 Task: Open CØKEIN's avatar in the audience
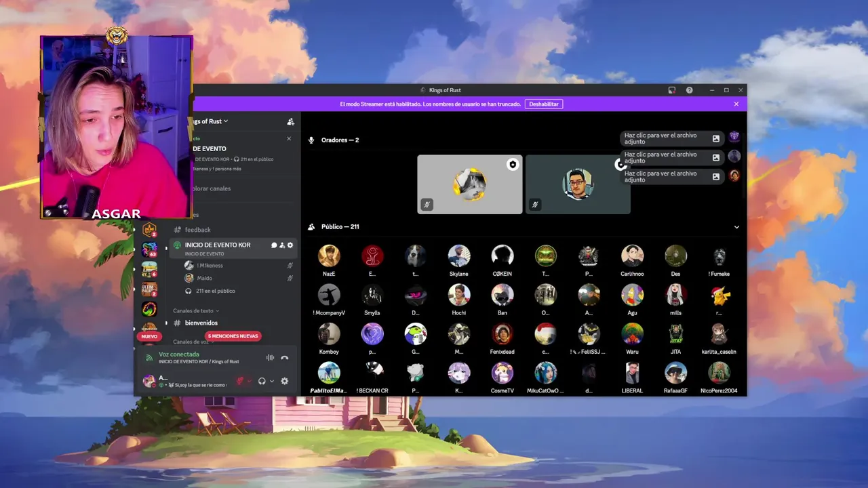coord(502,256)
